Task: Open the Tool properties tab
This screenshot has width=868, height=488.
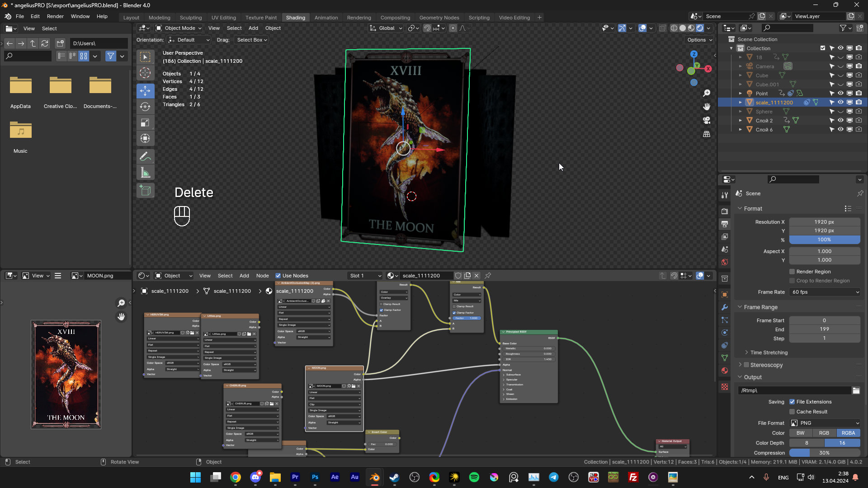Action: click(x=725, y=195)
